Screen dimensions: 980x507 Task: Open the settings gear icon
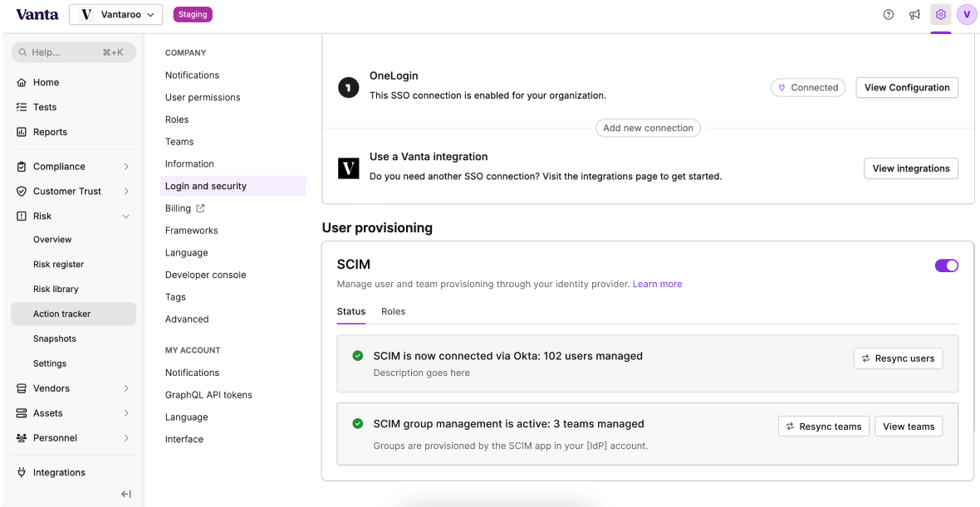[x=941, y=14]
